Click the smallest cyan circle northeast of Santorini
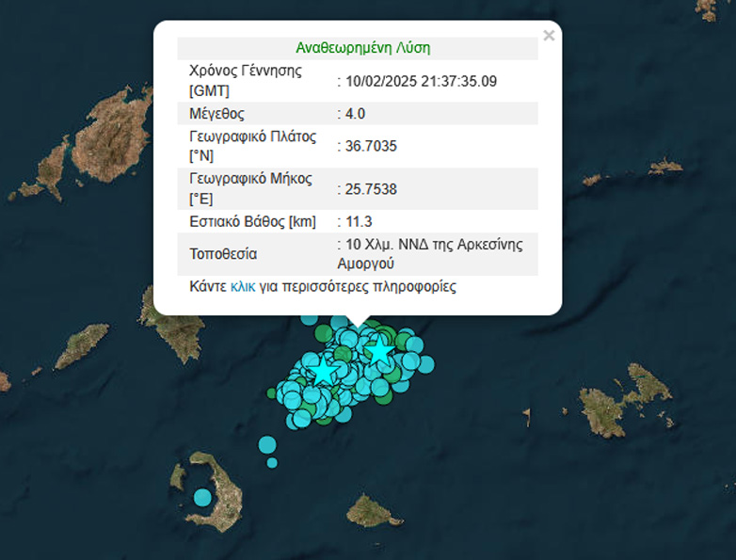The width and height of the screenshot is (736, 560). tap(272, 462)
